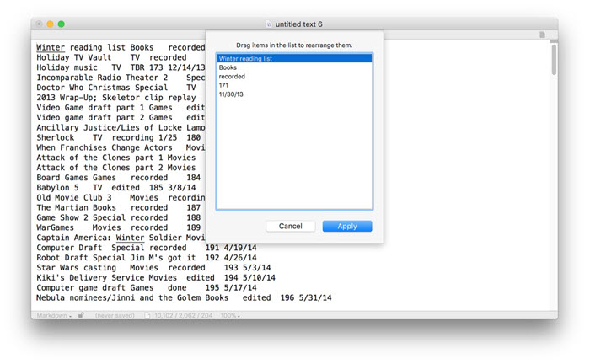Screen dimensions: 590x364
Task: Click the vertical scrollbar thumb
Action: point(554,60)
